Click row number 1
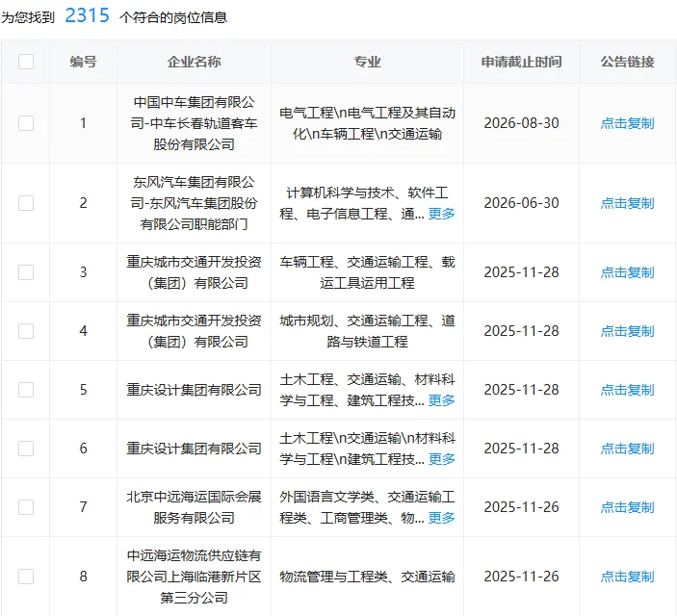This screenshot has height=616, width=677. [x=84, y=123]
